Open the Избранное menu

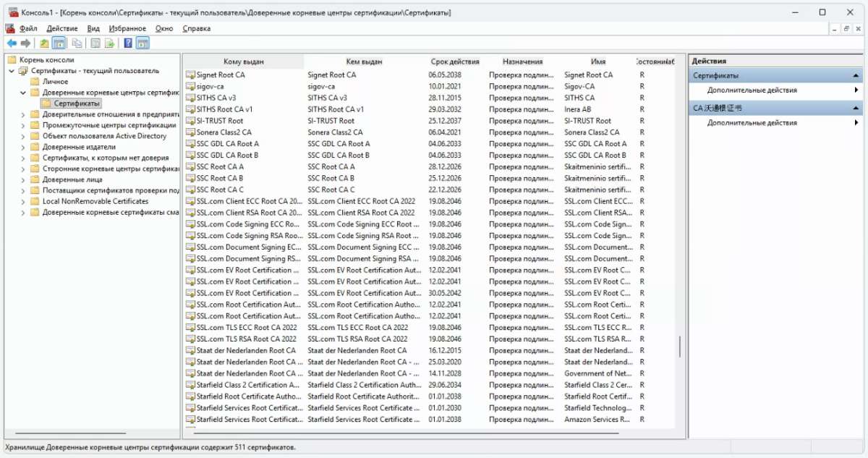[x=127, y=28]
